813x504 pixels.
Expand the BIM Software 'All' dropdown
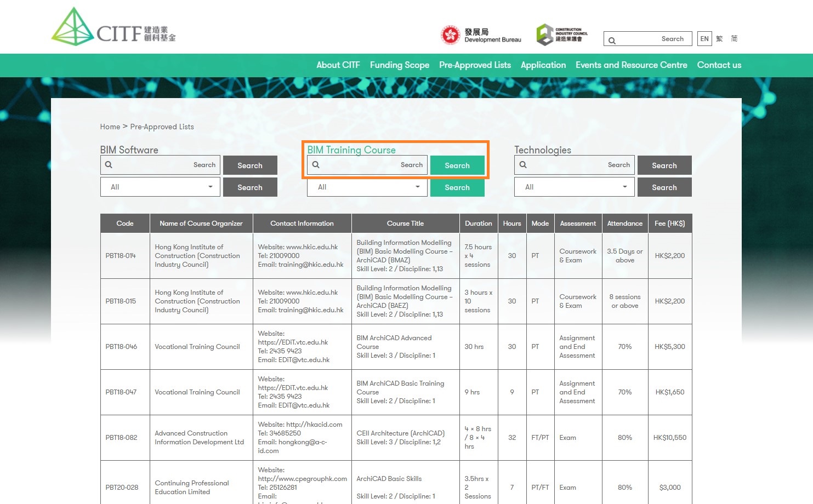(x=161, y=187)
